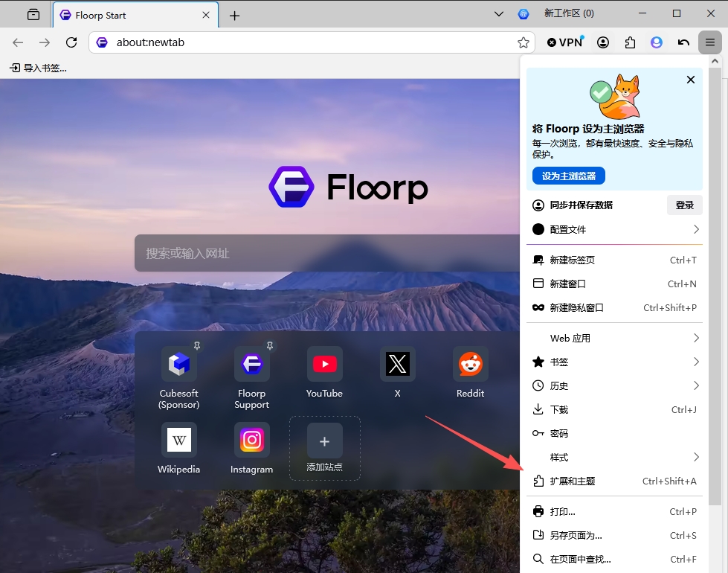
Task: Click the 搜索或输入网址 search box
Action: (327, 253)
